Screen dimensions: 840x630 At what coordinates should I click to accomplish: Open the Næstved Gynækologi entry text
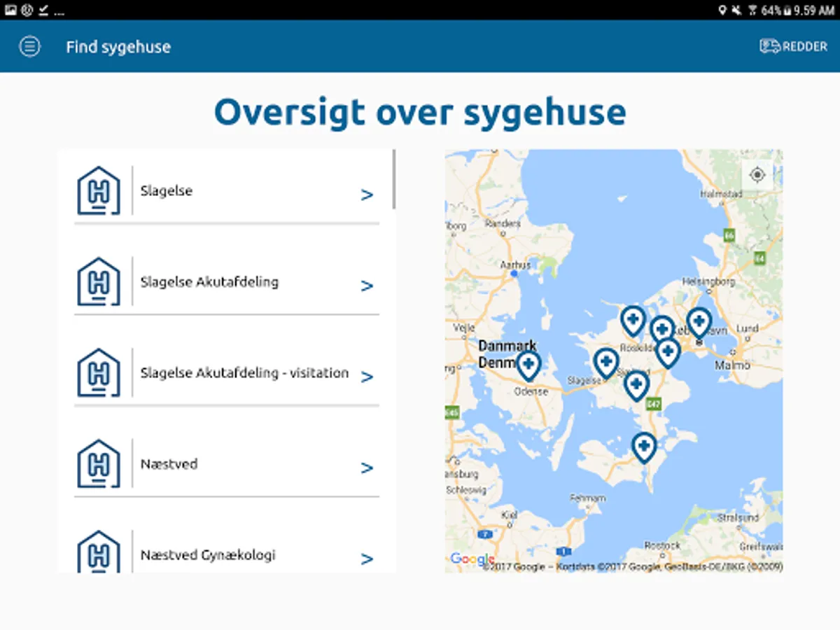tap(208, 555)
